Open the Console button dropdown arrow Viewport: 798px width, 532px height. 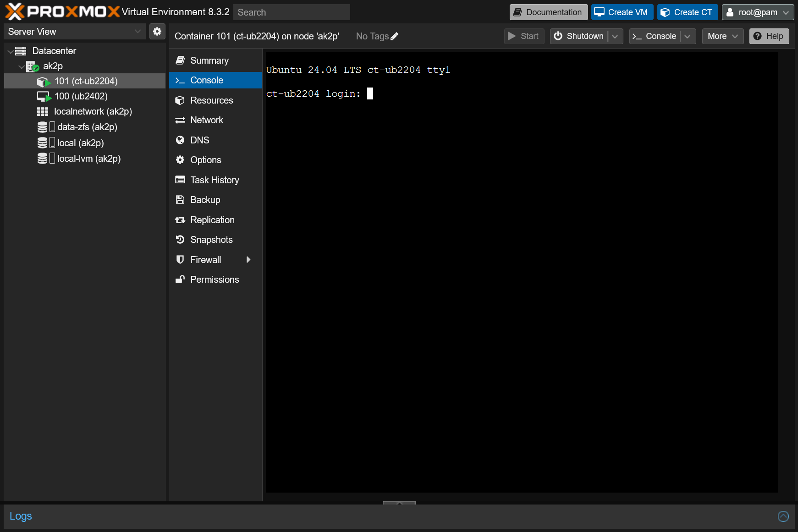(688, 36)
